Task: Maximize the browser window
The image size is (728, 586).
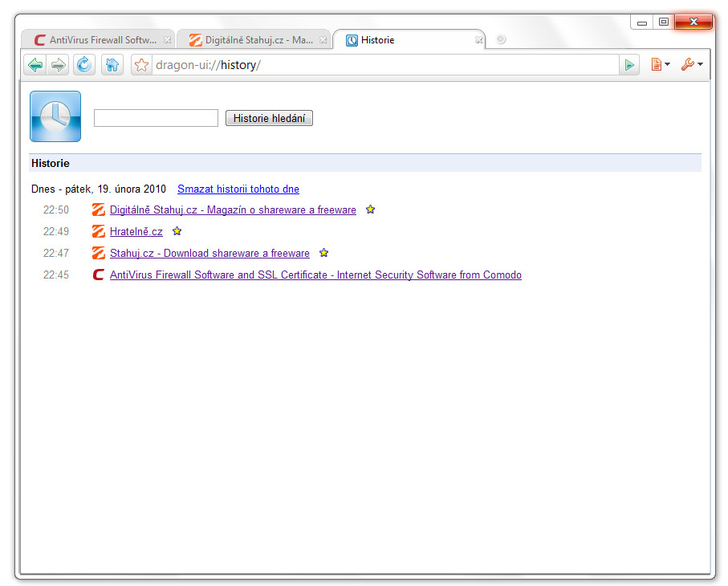Action: [x=664, y=22]
